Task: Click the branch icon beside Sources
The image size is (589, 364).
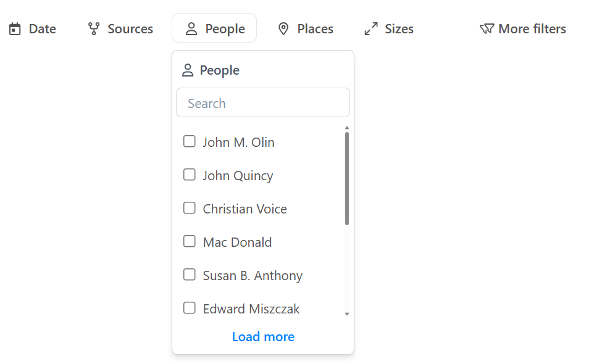Action: (x=93, y=29)
